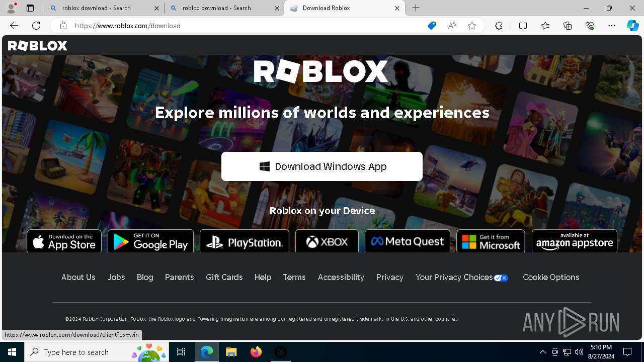Open the Gift Cards footer link
This screenshot has height=362, width=644.
click(x=224, y=277)
